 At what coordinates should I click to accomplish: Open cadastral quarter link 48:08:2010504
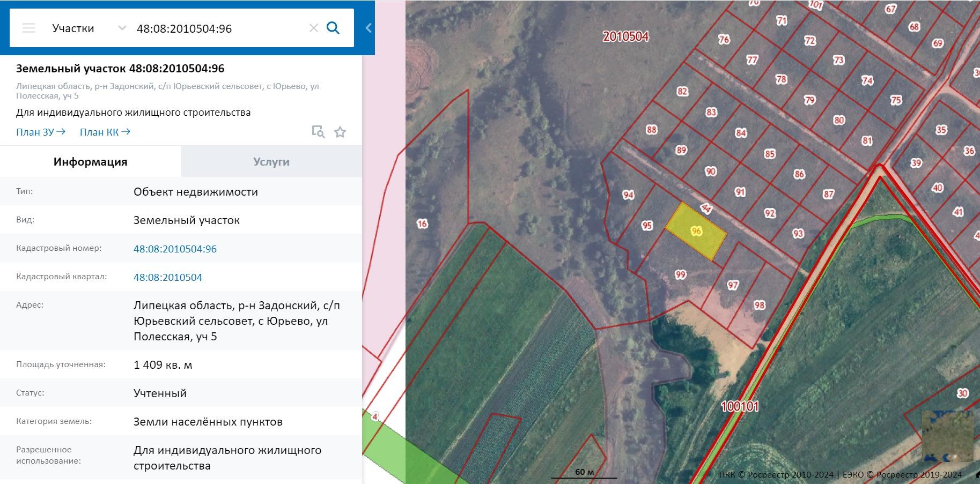click(x=168, y=277)
